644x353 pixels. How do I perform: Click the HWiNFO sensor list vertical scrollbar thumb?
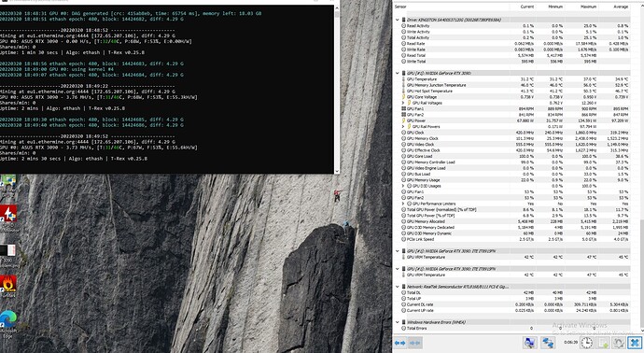coord(641,274)
